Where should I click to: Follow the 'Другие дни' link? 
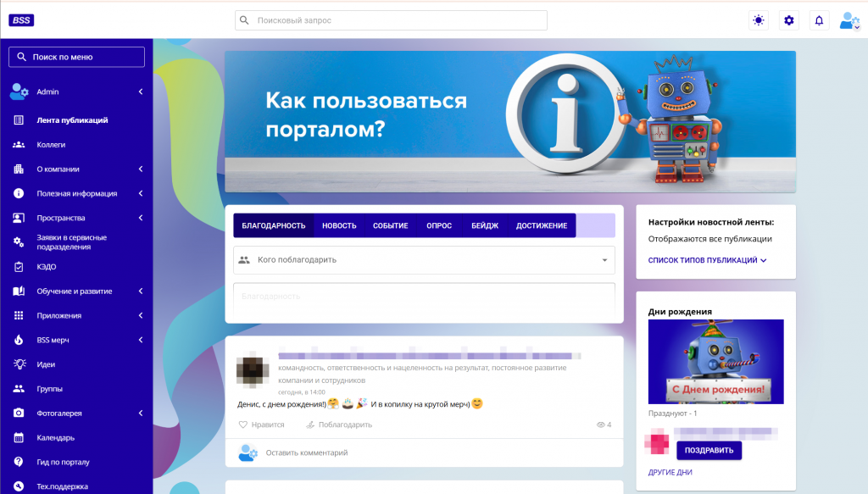[670, 472]
